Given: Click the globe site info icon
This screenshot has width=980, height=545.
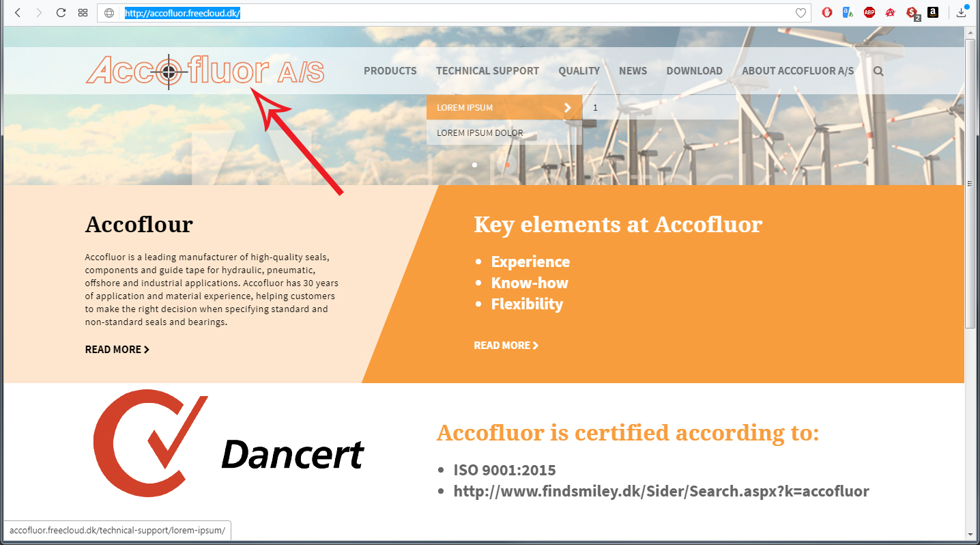Looking at the screenshot, I should pos(109,12).
